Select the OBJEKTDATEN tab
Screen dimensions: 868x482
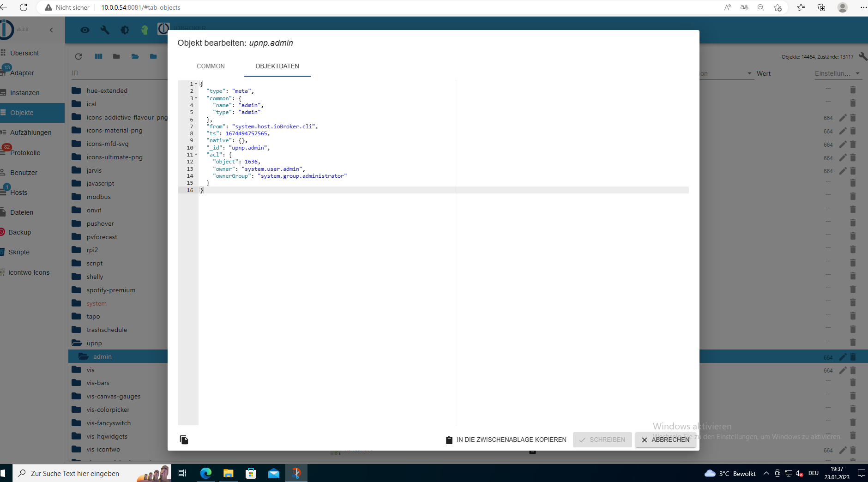click(x=277, y=66)
